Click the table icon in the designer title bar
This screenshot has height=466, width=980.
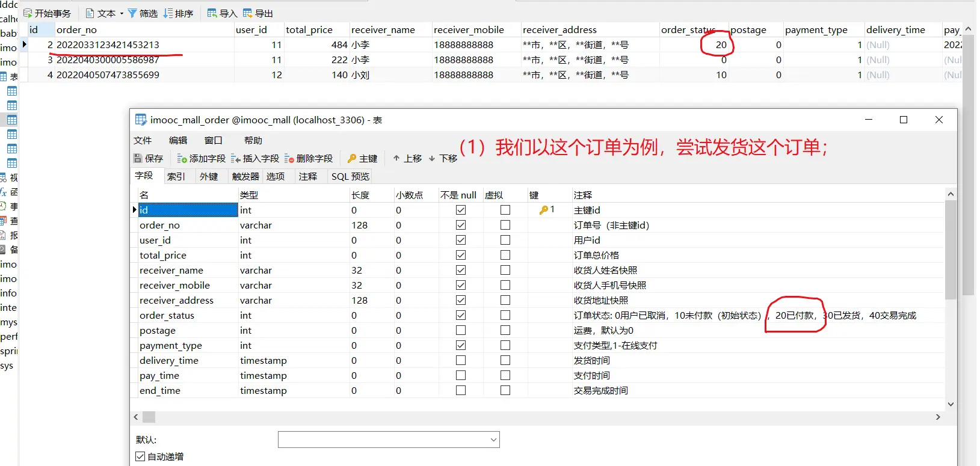[141, 120]
